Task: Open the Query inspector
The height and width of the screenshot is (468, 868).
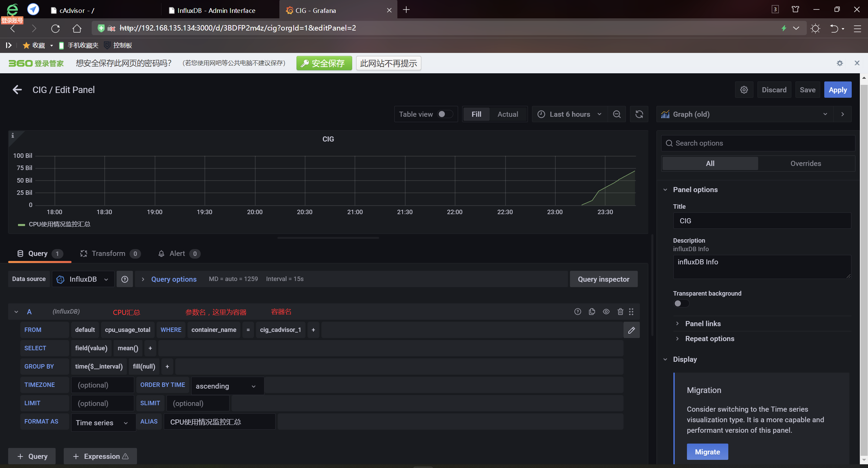Action: click(604, 279)
